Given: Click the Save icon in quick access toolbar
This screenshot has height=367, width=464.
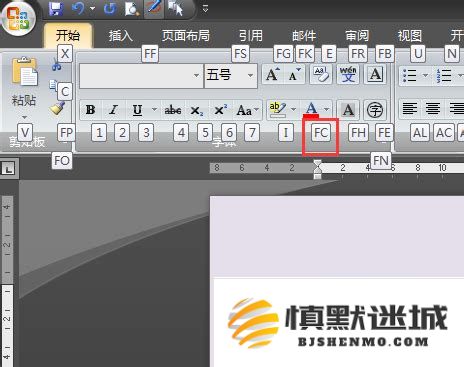Looking at the screenshot, I should [x=56, y=8].
